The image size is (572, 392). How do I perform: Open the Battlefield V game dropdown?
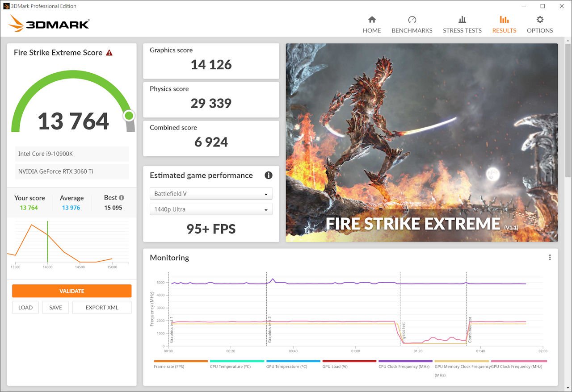click(211, 194)
